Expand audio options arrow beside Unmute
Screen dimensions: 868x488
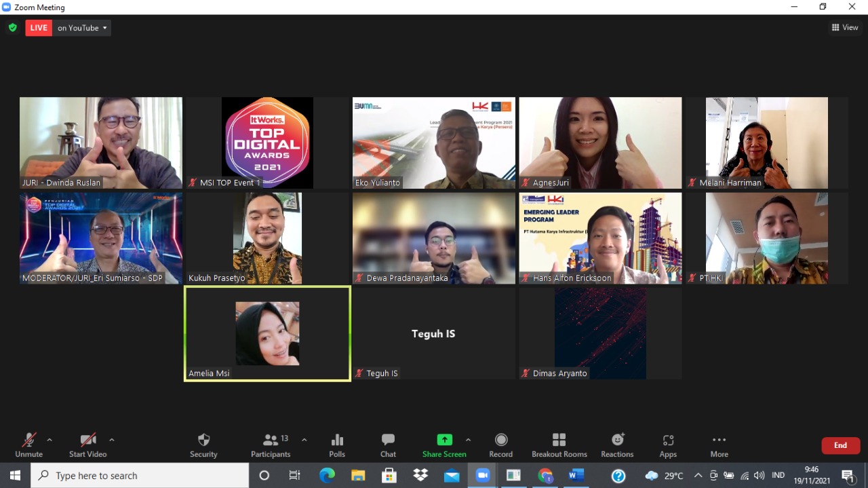tap(50, 440)
